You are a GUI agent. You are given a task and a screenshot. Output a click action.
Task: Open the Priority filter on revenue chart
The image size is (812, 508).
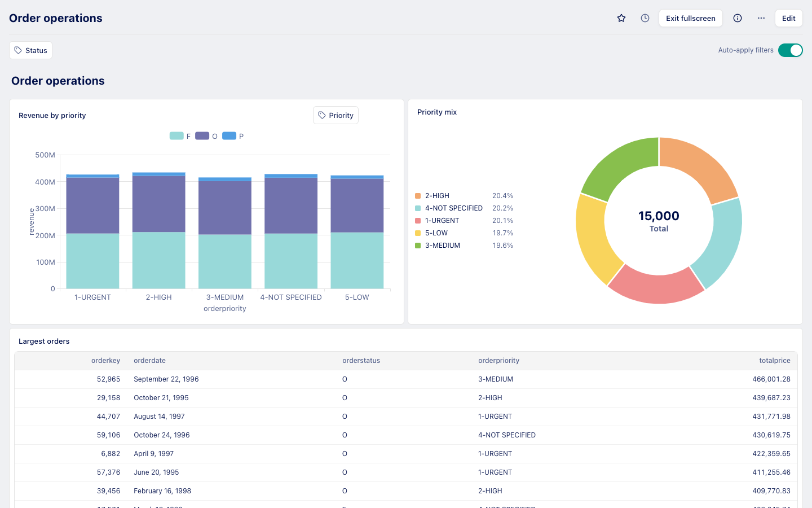click(x=336, y=115)
